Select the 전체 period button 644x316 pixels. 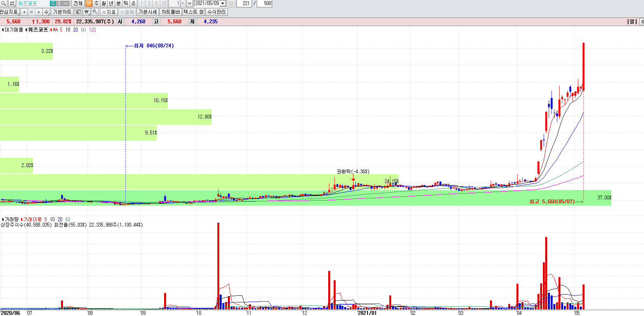tap(78, 3)
